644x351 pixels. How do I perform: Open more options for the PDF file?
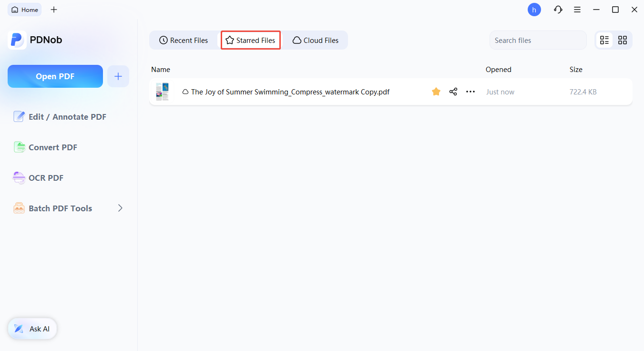[x=470, y=92]
